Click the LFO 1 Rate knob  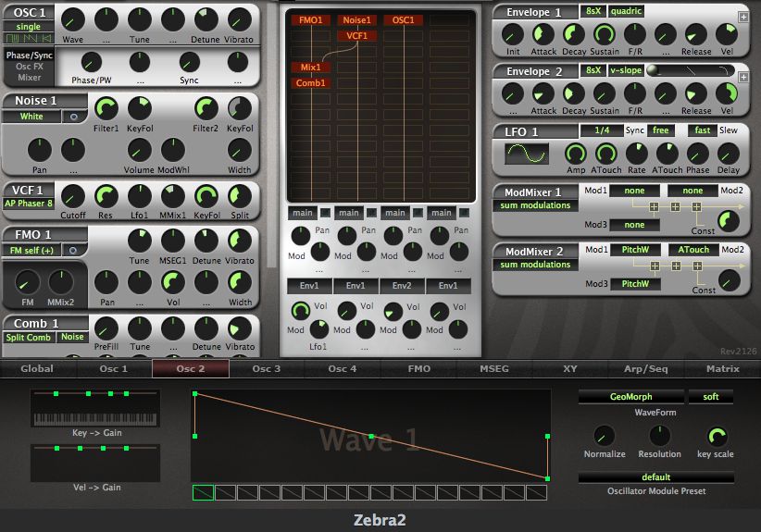[637, 154]
